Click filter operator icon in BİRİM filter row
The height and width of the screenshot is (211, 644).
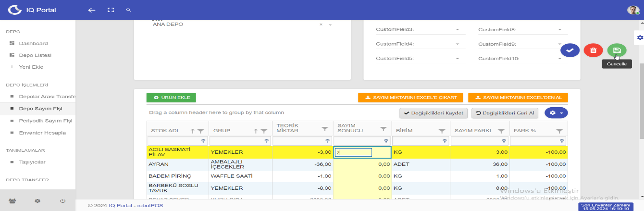pyautogui.click(x=445, y=141)
